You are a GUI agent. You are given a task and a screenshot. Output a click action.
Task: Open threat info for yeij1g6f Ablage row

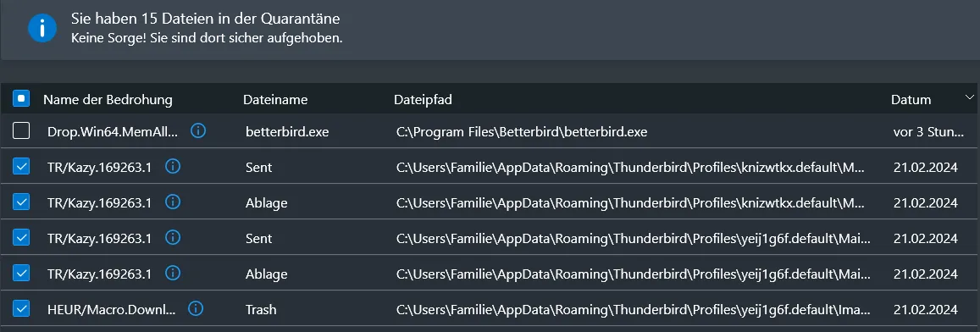(x=173, y=274)
